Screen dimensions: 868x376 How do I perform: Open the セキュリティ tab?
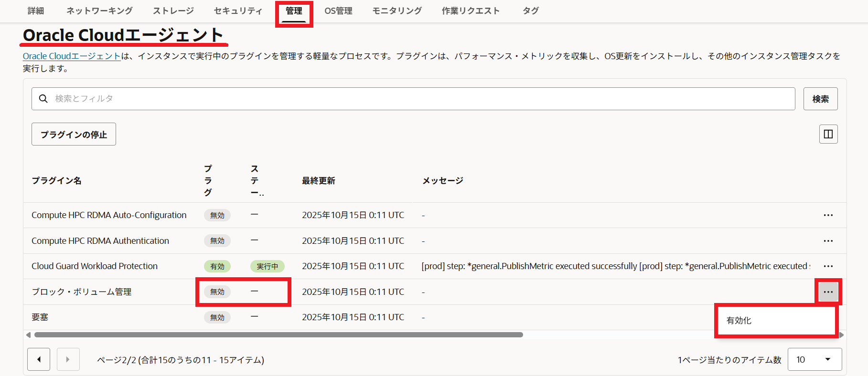[238, 11]
